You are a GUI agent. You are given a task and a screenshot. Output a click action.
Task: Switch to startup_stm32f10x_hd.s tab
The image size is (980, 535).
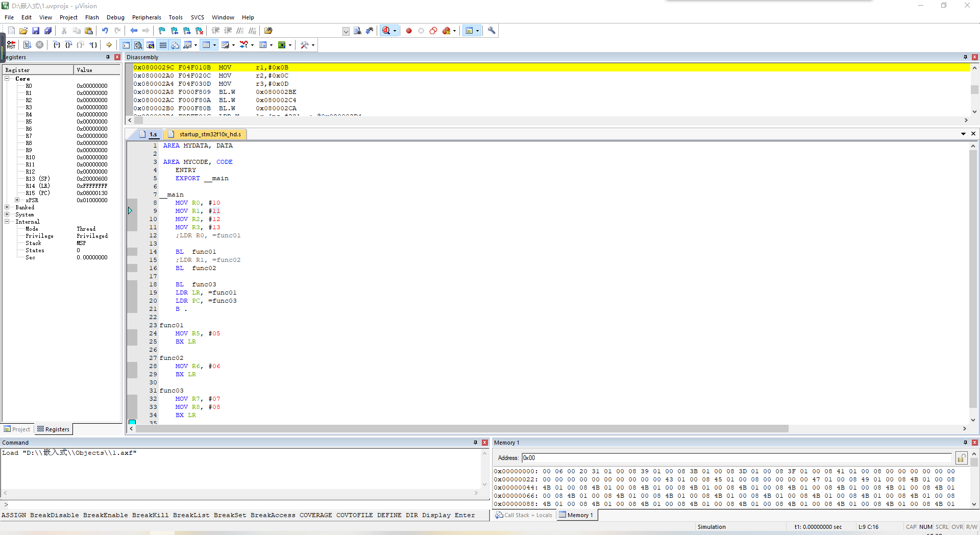pyautogui.click(x=206, y=134)
